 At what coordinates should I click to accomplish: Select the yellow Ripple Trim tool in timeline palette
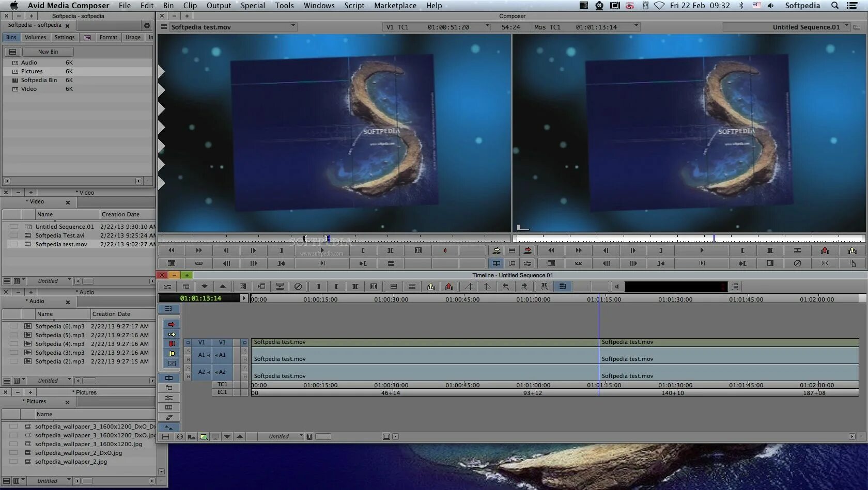click(172, 354)
